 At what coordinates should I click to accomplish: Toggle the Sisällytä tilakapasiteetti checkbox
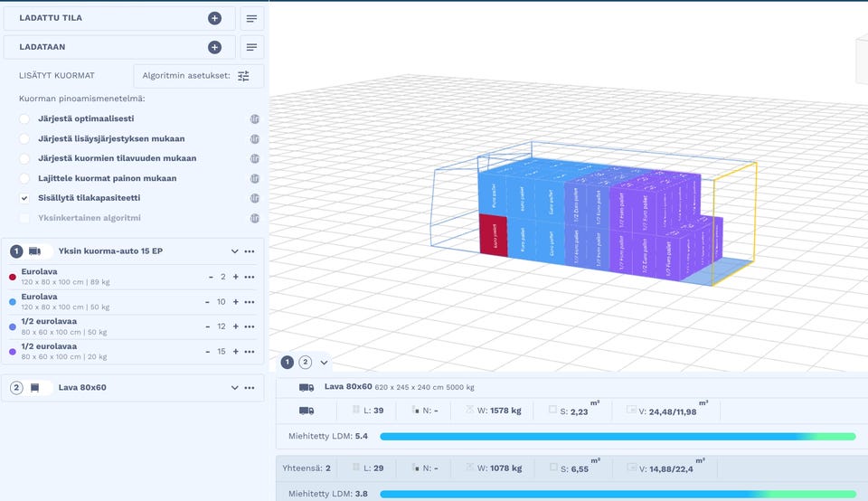24,198
